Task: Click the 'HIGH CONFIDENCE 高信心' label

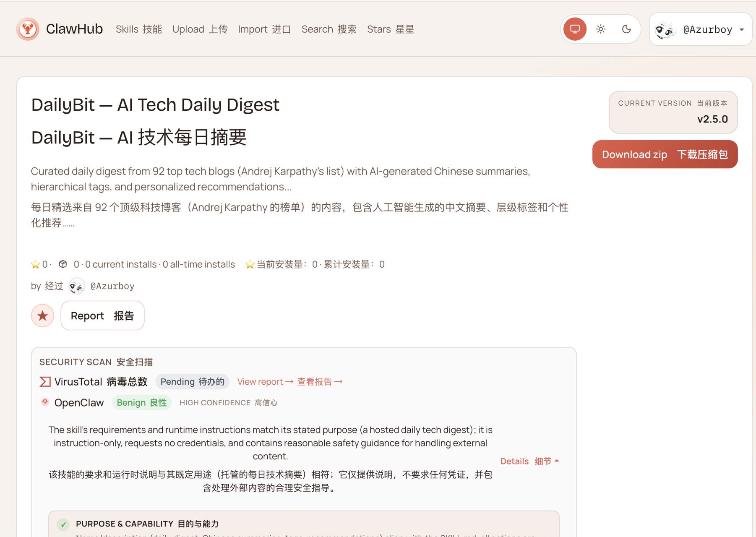Action: pos(229,403)
